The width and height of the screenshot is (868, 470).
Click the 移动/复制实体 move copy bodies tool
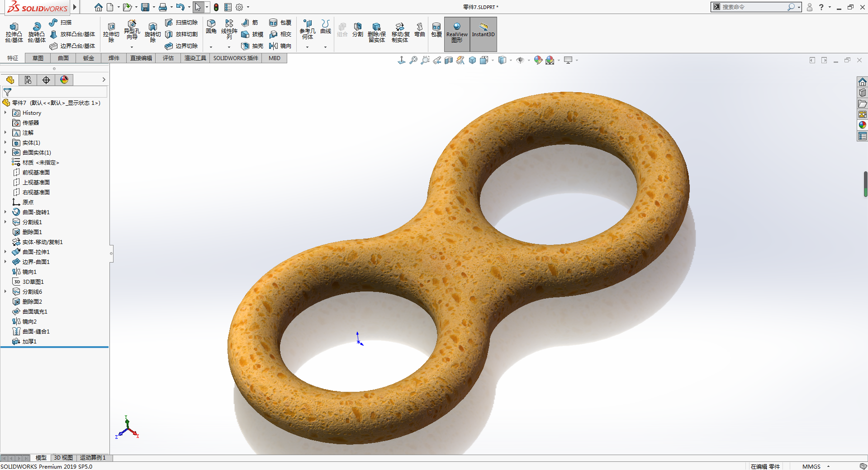[x=400, y=33]
